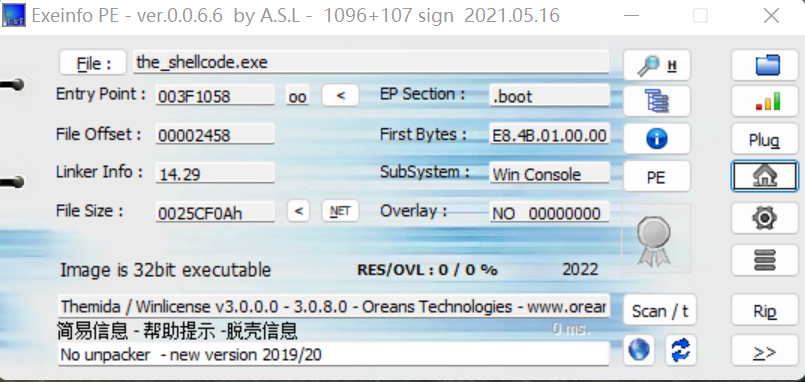The image size is (805, 382).
Task: Click the refresh arrows icon
Action: coord(681,350)
